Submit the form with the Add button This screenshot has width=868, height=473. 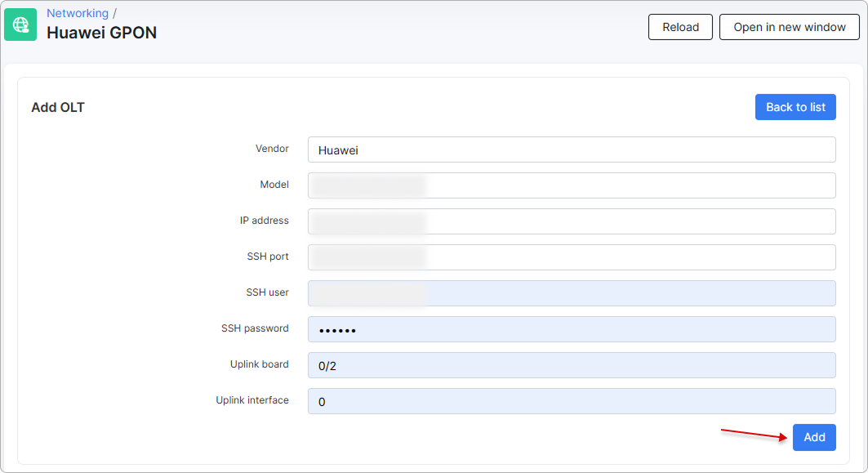click(814, 437)
